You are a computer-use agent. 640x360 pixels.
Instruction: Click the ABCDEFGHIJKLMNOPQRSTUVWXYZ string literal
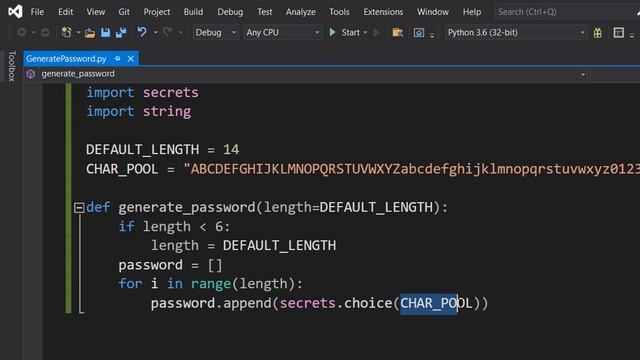click(412, 169)
